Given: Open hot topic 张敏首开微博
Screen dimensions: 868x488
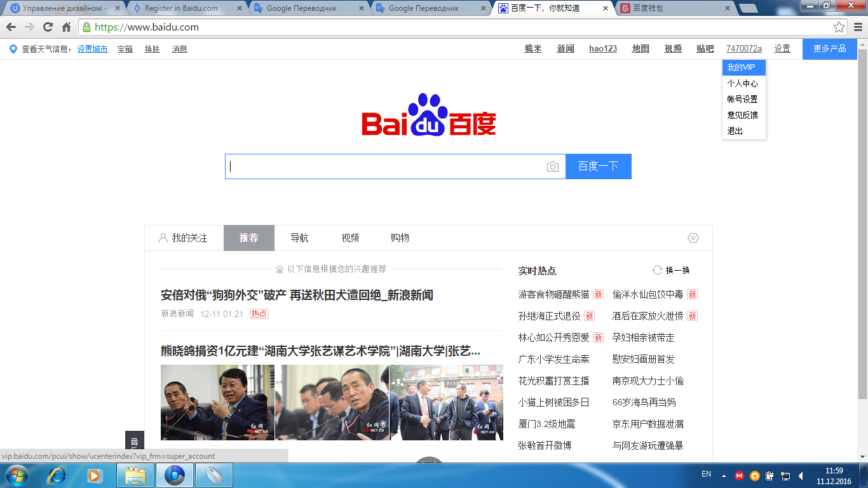Looking at the screenshot, I should [545, 445].
